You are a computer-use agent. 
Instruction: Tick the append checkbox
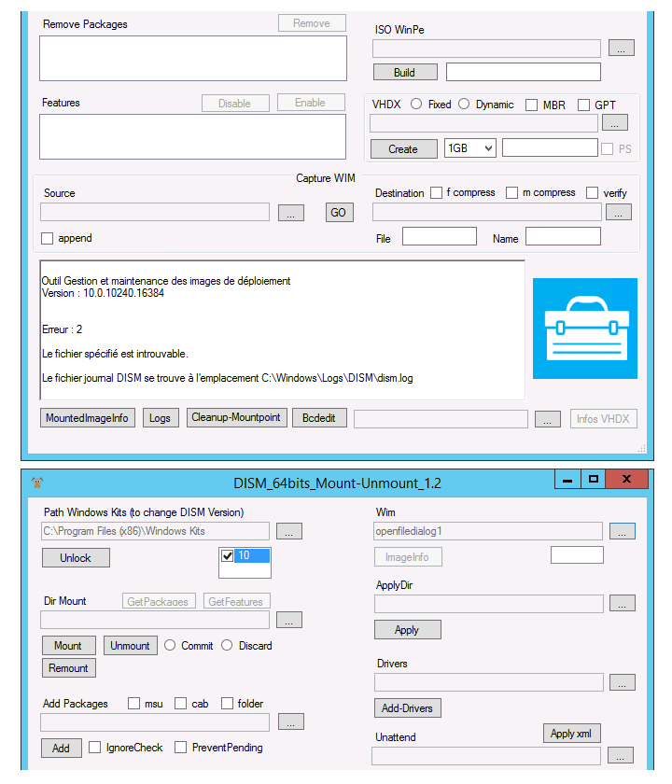[x=47, y=239]
